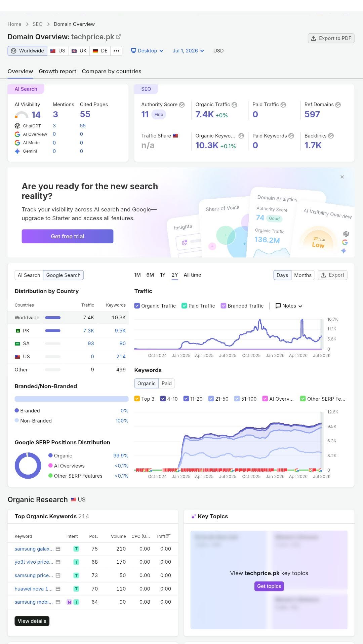Click the ChatGPT logo icon
Screen dimensions: 363x644
[x=17, y=126]
